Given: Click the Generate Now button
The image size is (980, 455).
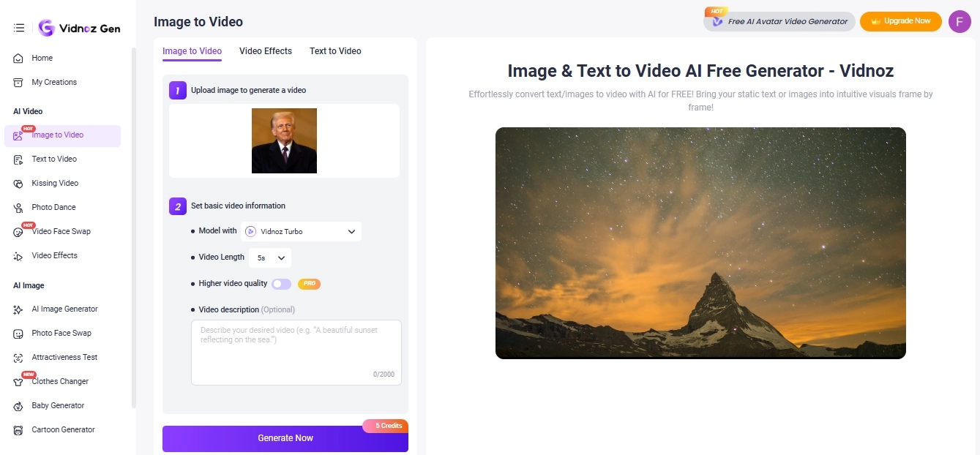Looking at the screenshot, I should coord(285,437).
